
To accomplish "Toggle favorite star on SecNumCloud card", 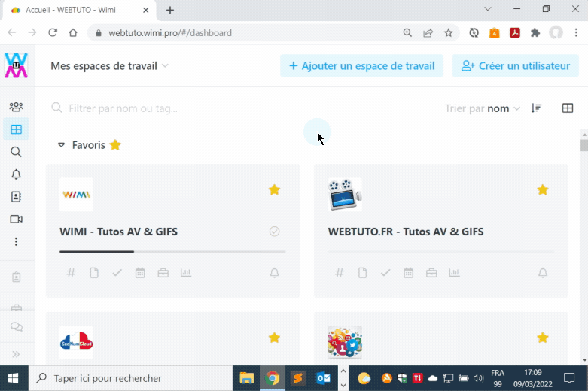I will (275, 338).
